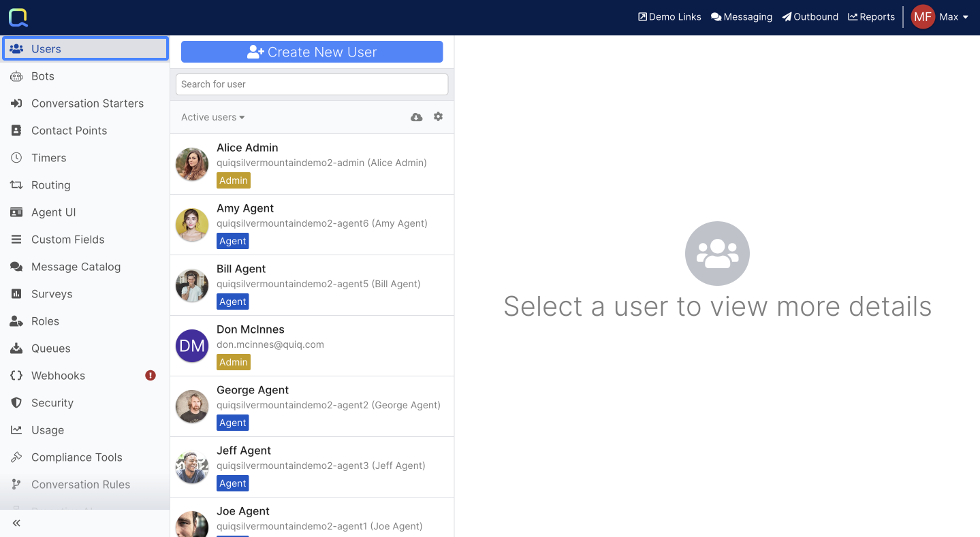The image size is (980, 537).
Task: Click Admin badge under Alice Admin
Action: [234, 180]
